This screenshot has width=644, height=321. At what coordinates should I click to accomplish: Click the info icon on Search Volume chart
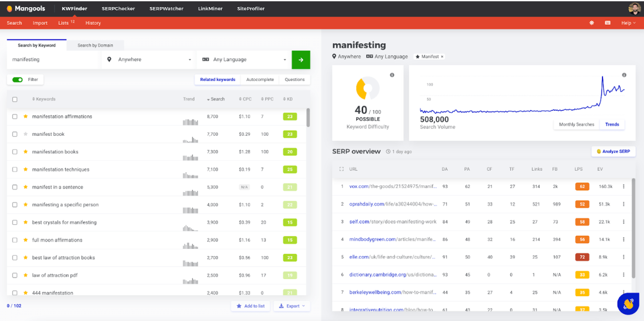[x=624, y=75]
